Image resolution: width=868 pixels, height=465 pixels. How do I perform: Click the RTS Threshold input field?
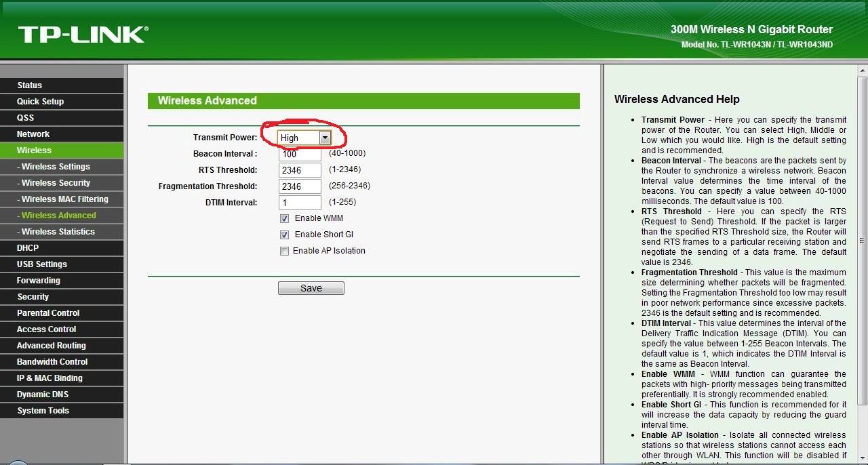click(x=300, y=170)
